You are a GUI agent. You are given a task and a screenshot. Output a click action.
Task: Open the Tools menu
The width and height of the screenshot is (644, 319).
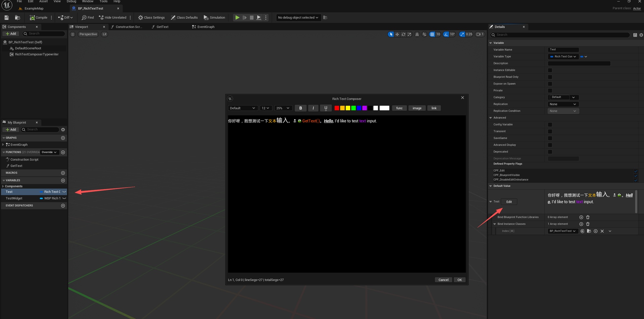103,1
